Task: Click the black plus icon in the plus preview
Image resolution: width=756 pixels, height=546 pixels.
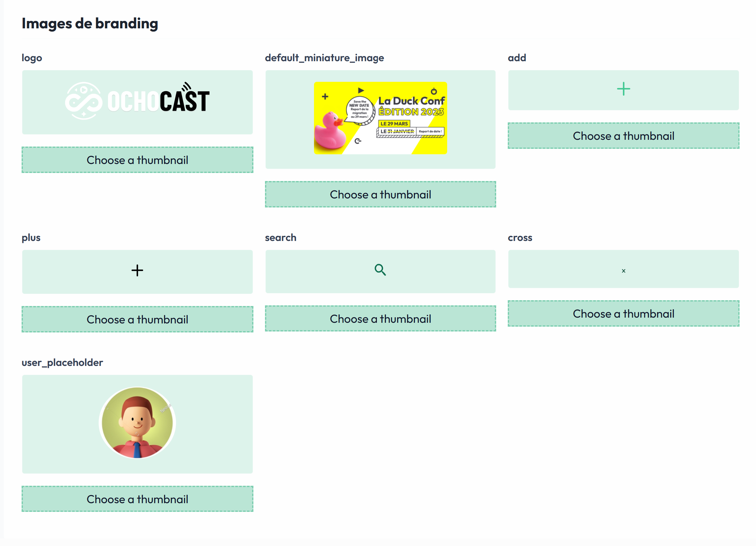Action: (x=137, y=271)
